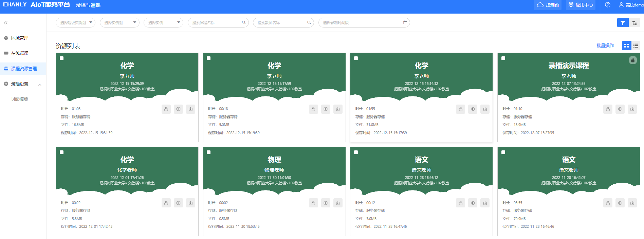Play the 01:03 化学 recording
This screenshot has height=239, width=644.
pyautogui.click(x=178, y=109)
